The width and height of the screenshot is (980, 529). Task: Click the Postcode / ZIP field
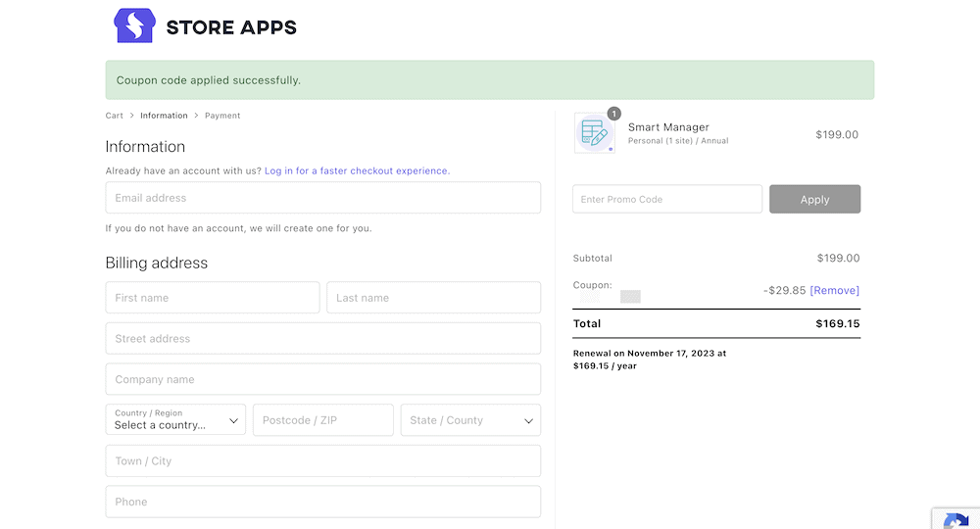pos(323,419)
